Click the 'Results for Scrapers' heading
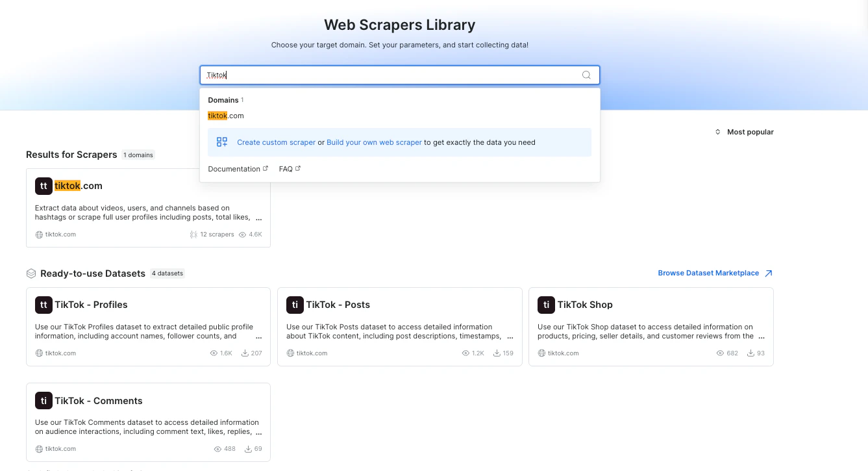Screen dimensions: 868x471 tap(71, 155)
